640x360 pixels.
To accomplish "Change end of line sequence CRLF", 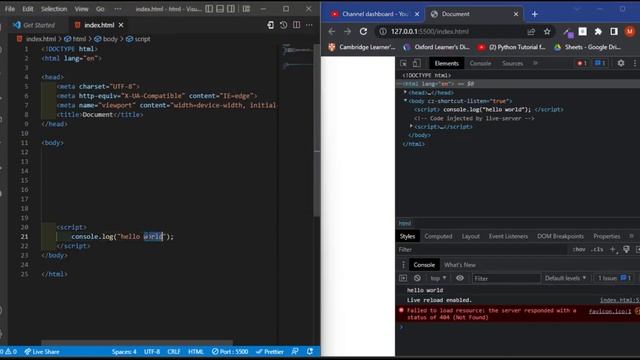I will click(174, 351).
